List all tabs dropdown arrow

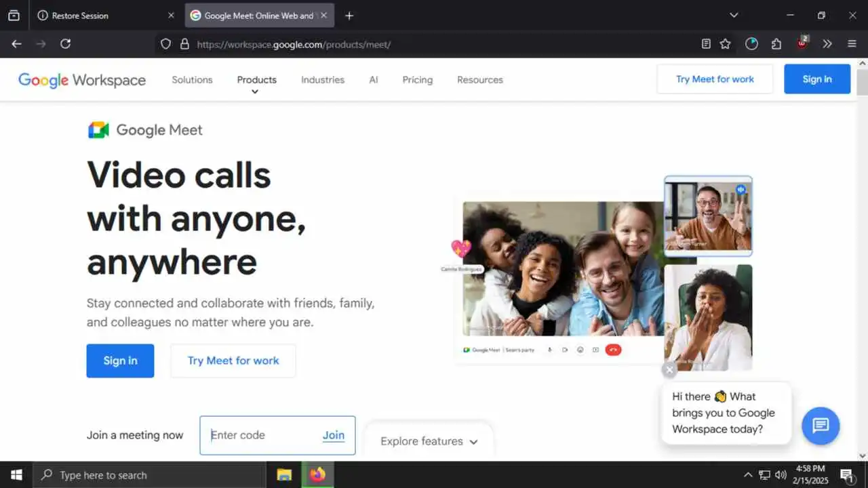[x=734, y=16]
